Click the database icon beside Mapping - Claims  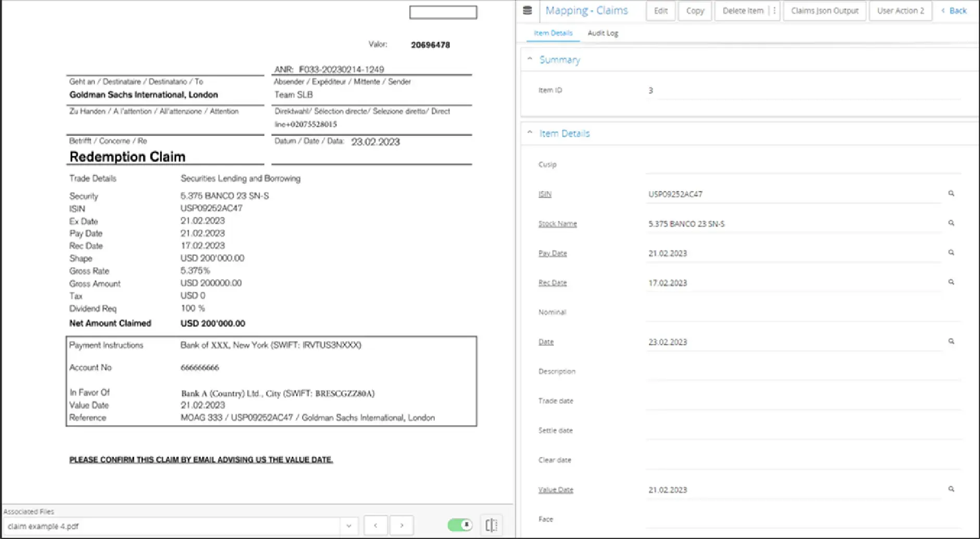click(528, 10)
